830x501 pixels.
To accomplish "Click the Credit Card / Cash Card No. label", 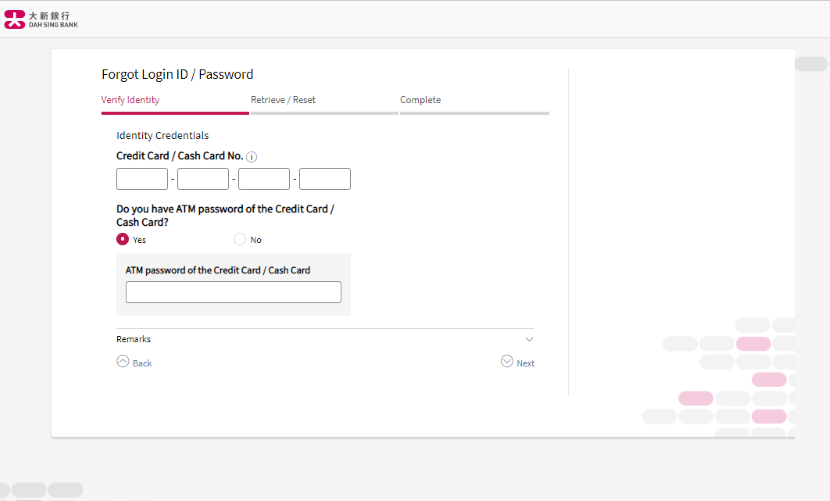I will coord(179,156).
